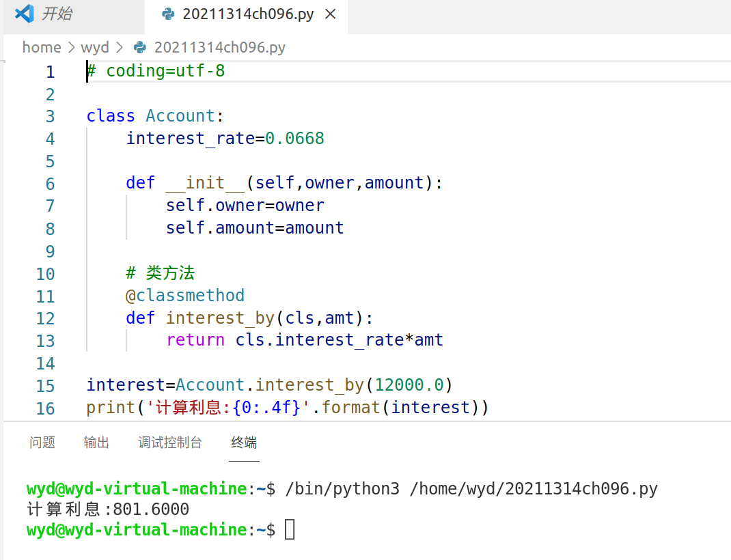731x560 pixels.
Task: Click '.format' on line 16
Action: [346, 408]
